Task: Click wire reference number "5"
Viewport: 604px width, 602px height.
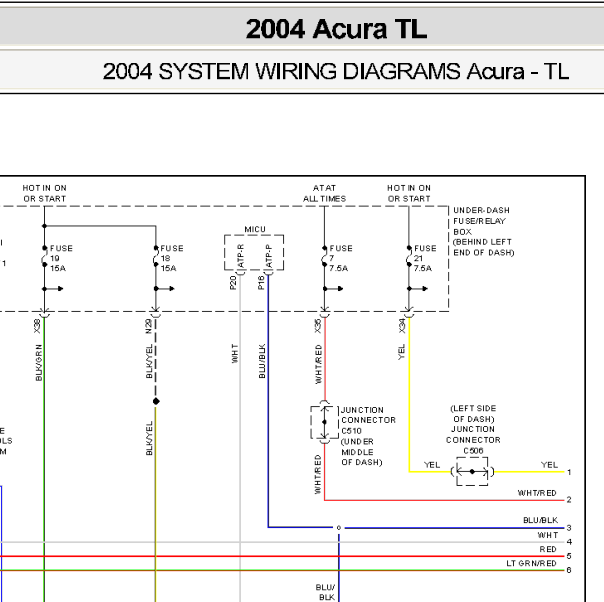Action: 569,556
